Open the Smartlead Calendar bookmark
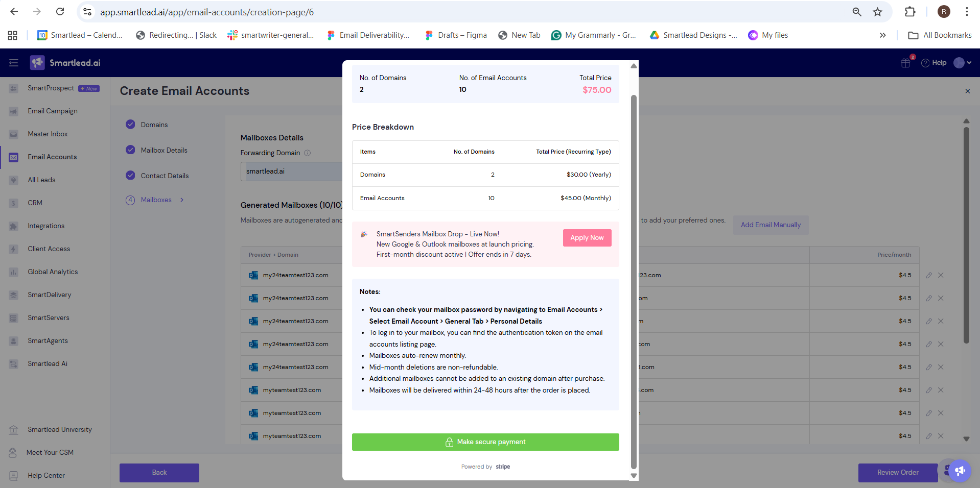This screenshot has width=980, height=488. click(80, 35)
